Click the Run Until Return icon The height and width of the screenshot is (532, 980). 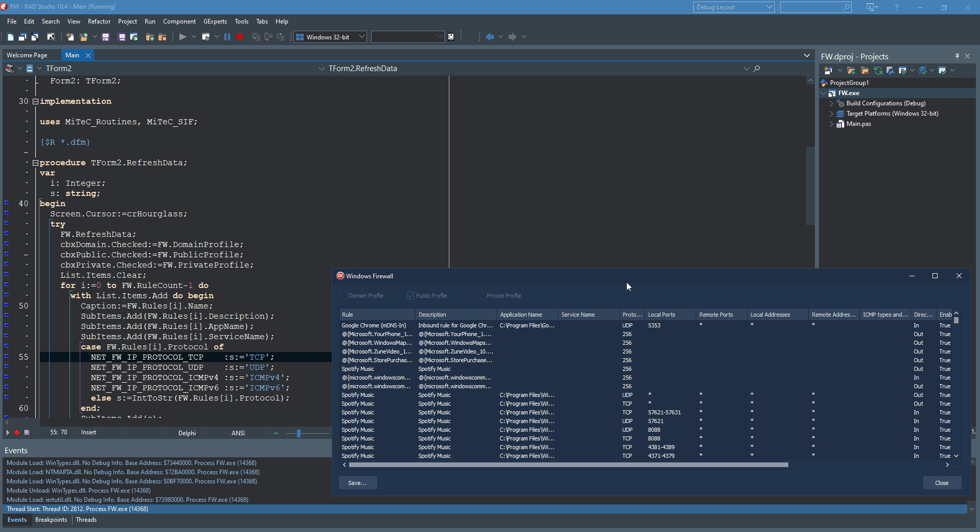[281, 37]
